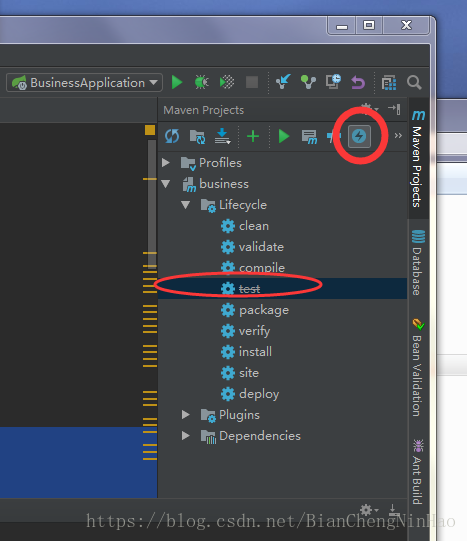The width and height of the screenshot is (467, 541).
Task: Open bottom panel gear settings icon
Action: pos(368,509)
